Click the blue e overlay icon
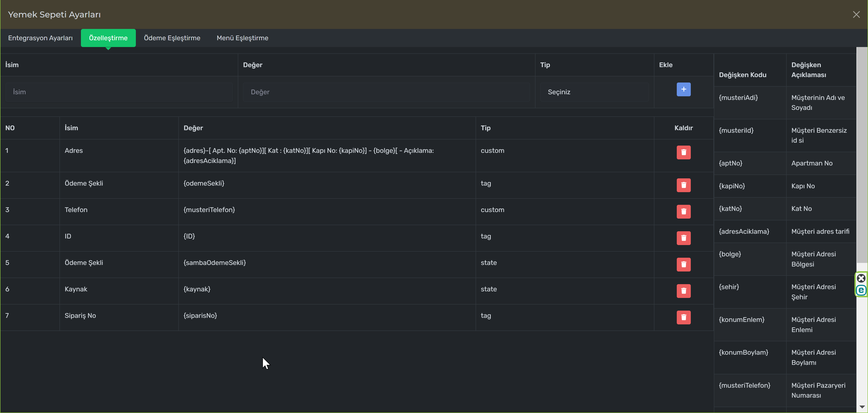This screenshot has height=413, width=868. coord(861,290)
